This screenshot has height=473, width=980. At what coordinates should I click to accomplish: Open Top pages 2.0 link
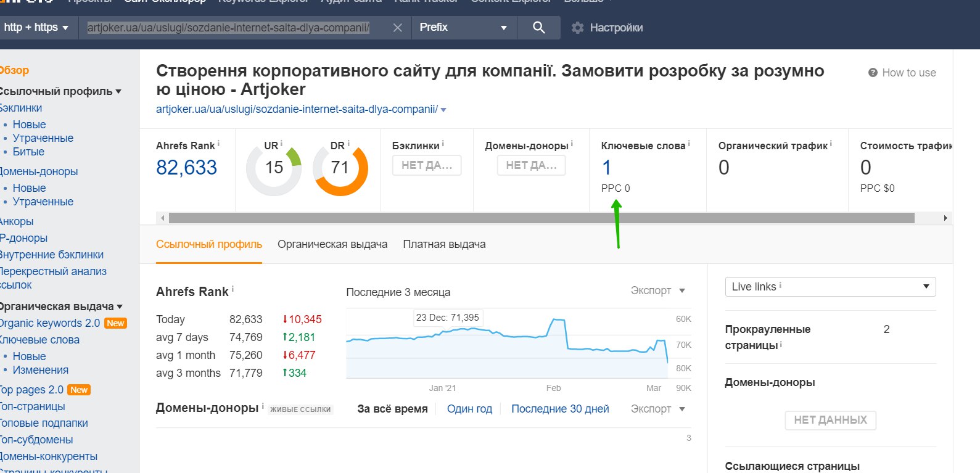[31, 390]
